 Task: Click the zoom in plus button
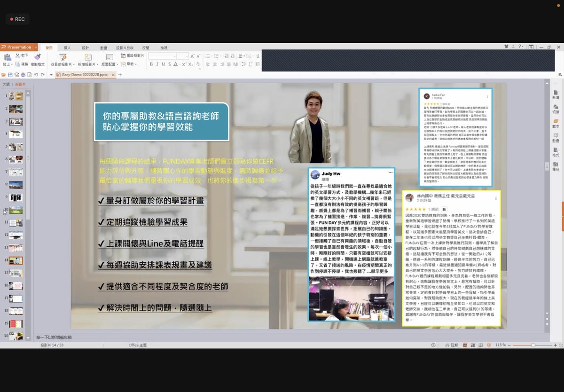click(x=556, y=345)
